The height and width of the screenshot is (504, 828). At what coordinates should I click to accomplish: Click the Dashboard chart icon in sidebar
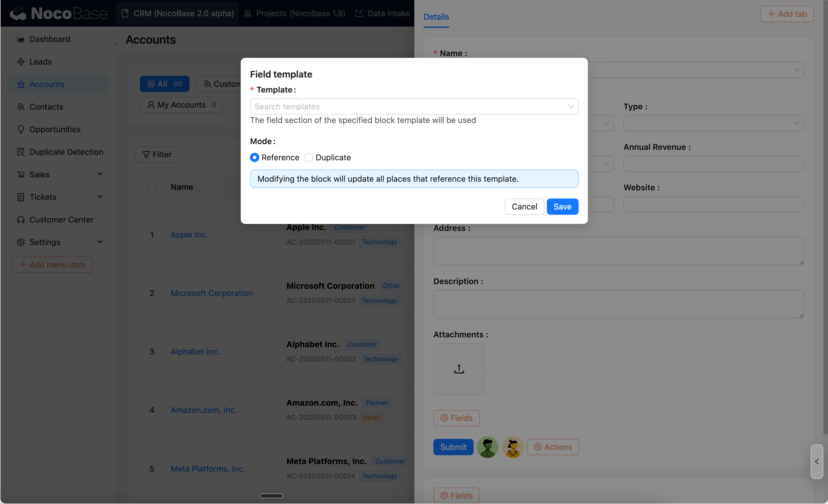click(x=21, y=39)
